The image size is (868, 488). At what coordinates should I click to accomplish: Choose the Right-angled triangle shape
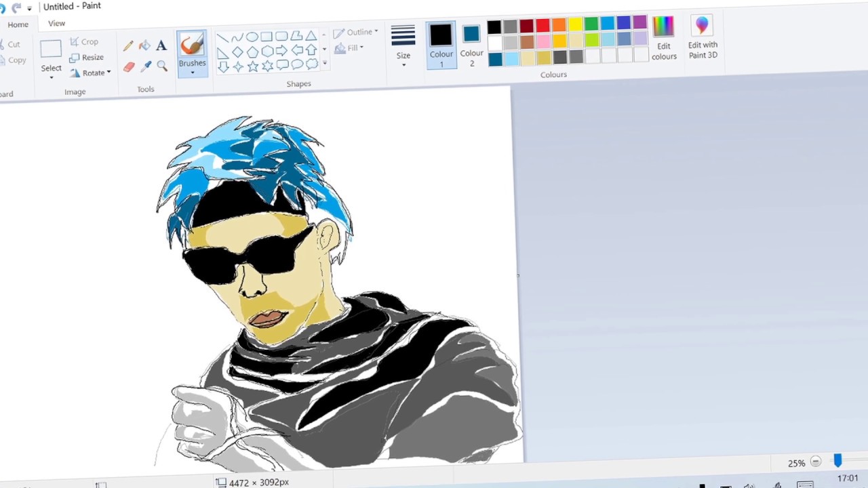[x=223, y=53]
